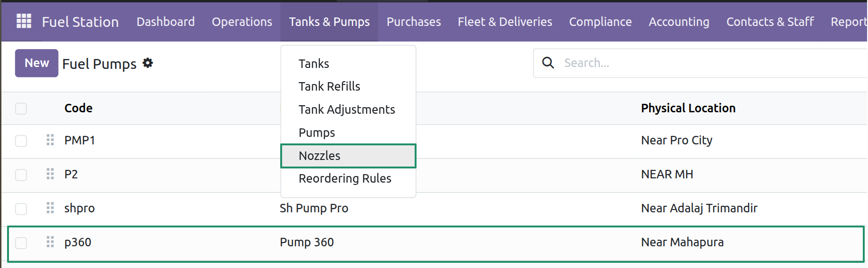Open the apps grid home menu icon
This screenshot has height=268, width=868.
pos(24,21)
